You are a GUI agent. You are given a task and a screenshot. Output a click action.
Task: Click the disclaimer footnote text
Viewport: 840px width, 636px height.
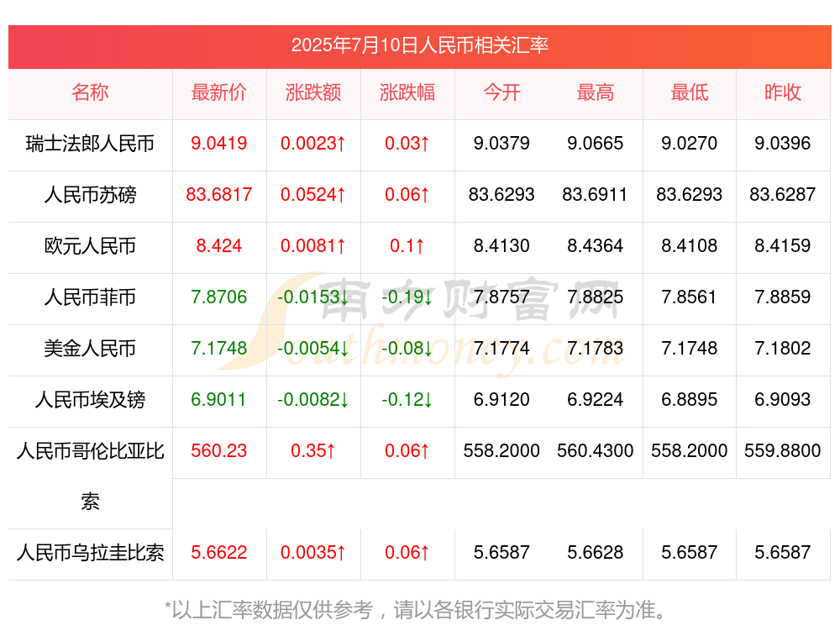point(415,610)
